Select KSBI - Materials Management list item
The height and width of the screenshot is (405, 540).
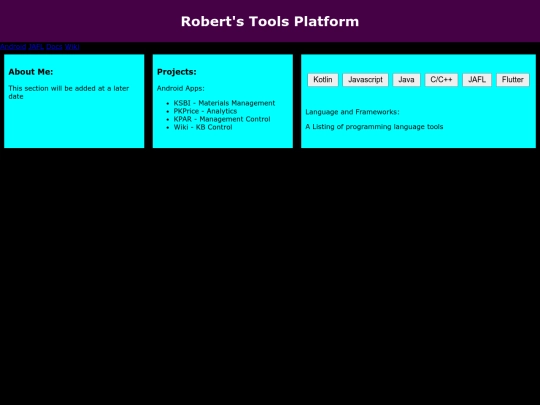click(x=224, y=103)
